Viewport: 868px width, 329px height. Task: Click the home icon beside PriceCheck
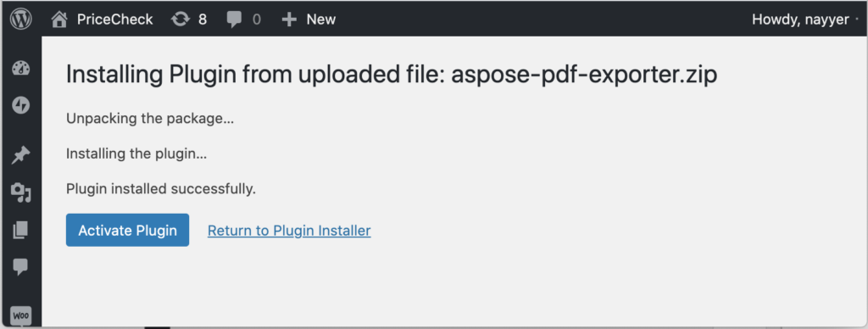click(x=58, y=20)
